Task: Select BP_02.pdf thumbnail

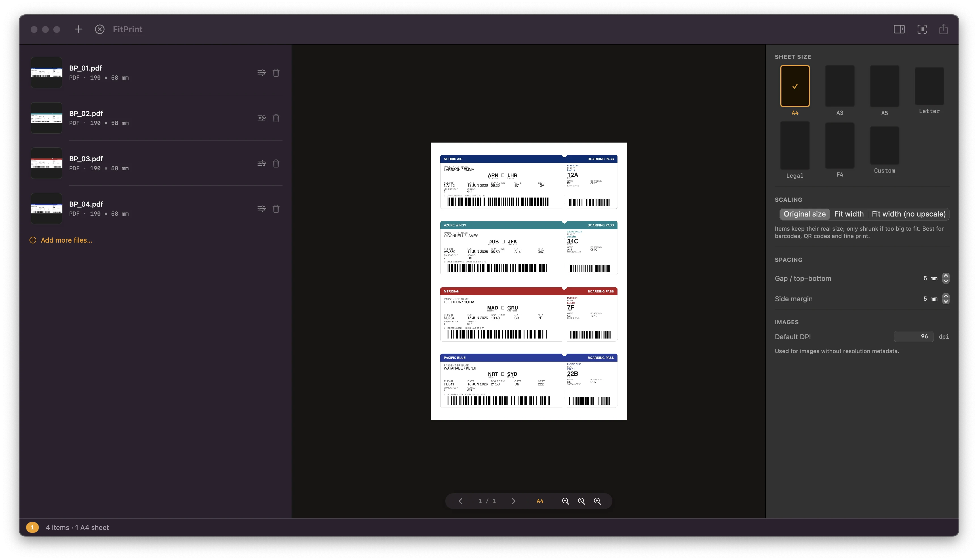Action: [47, 118]
